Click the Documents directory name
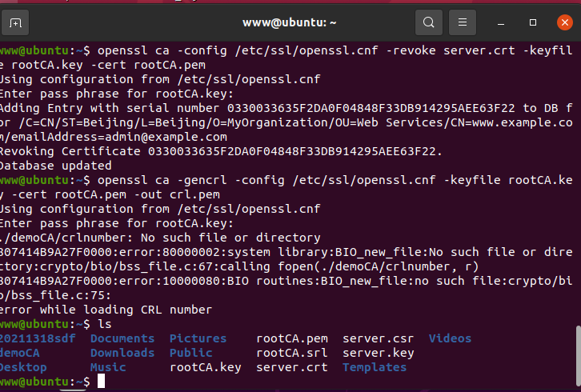Viewport: 581px width, 392px height. pos(122,338)
